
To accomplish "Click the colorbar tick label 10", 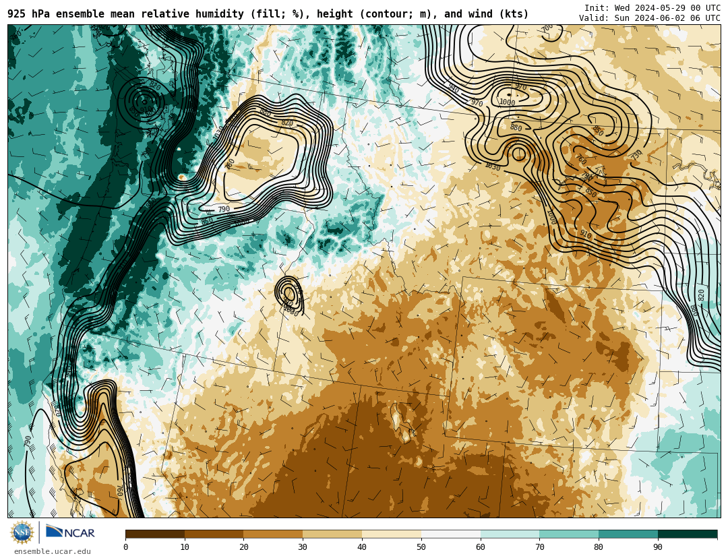I will coord(185,547).
